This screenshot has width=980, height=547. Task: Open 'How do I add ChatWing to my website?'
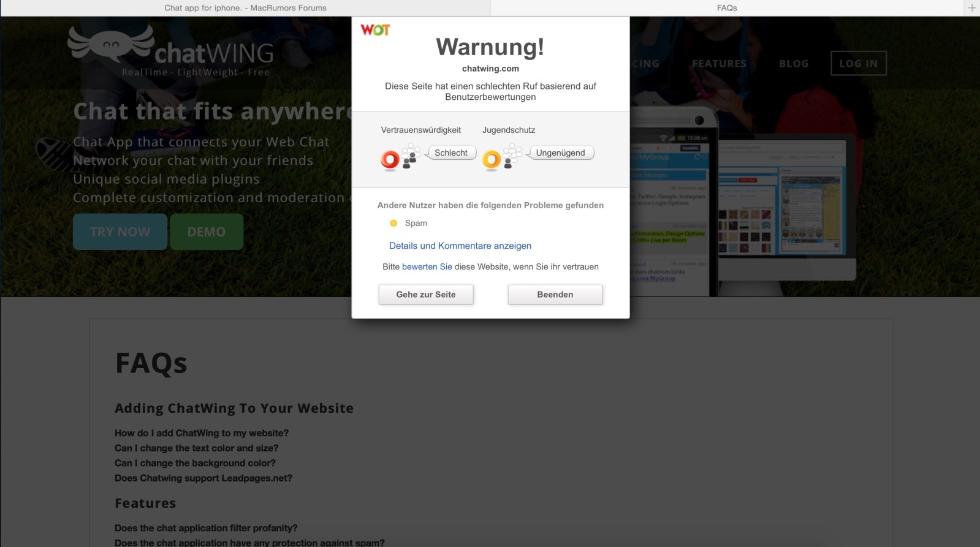pyautogui.click(x=202, y=433)
